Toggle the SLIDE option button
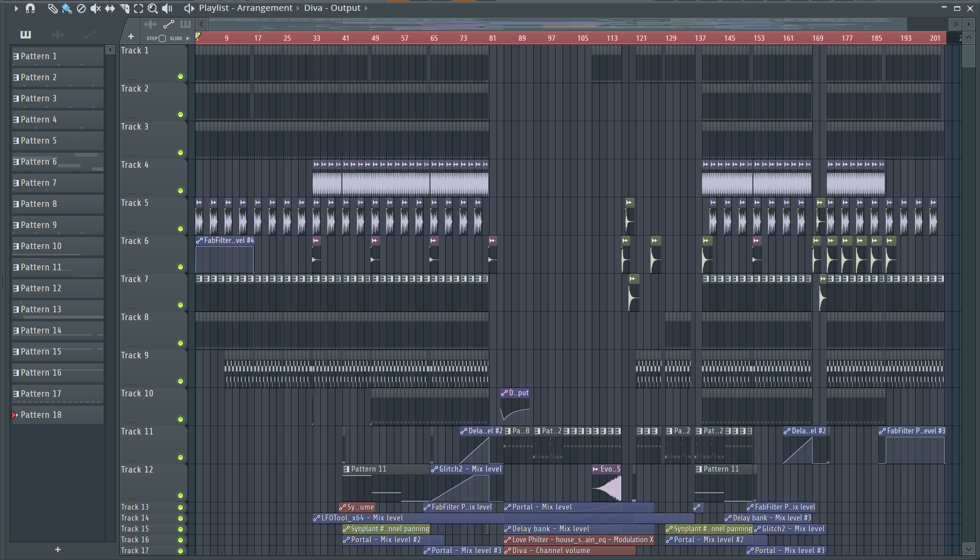 [187, 38]
